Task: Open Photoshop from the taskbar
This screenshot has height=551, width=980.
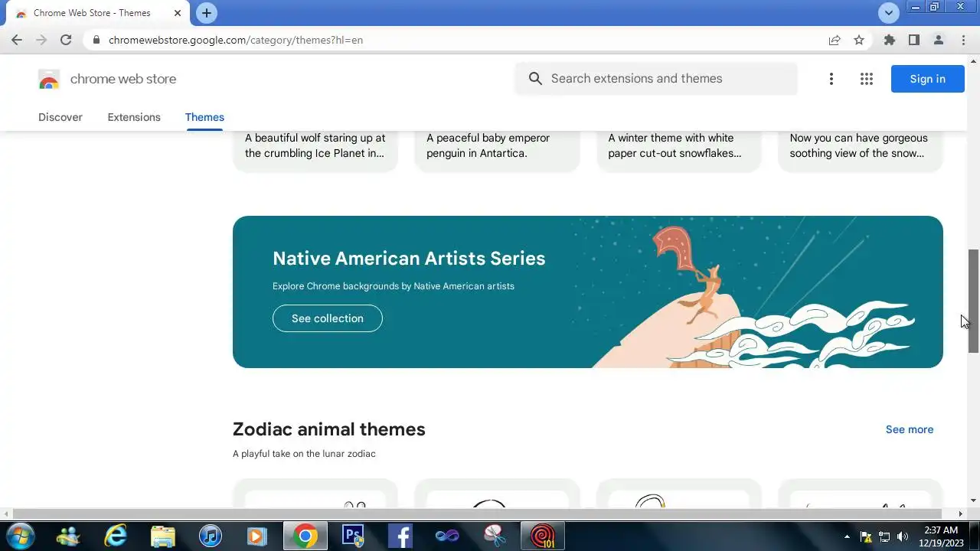Action: coord(352,536)
